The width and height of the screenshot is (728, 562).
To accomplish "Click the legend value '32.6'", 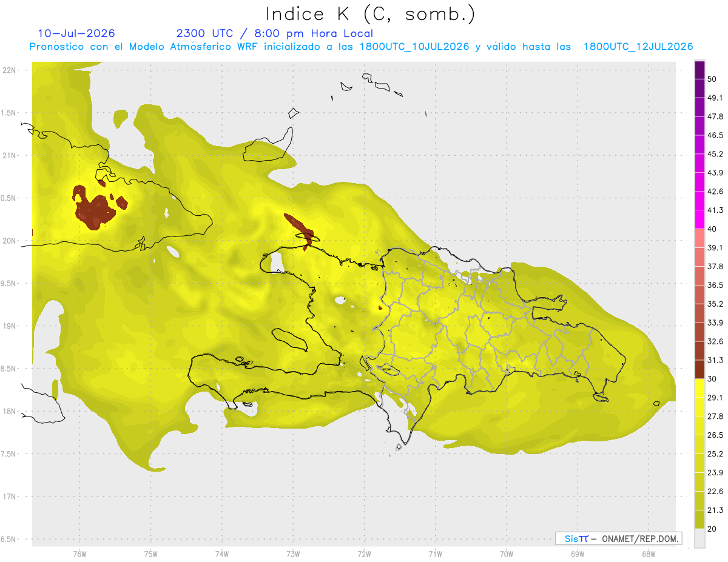I will pyautogui.click(x=715, y=341).
